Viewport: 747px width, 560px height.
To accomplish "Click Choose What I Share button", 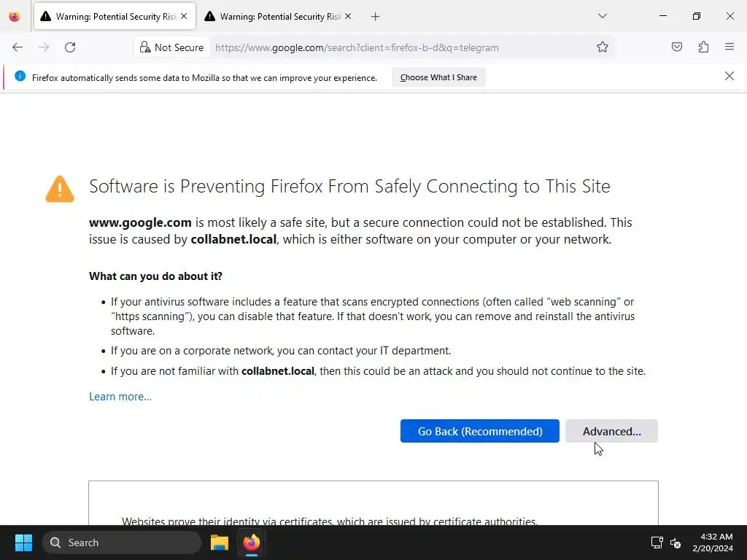I will (438, 77).
